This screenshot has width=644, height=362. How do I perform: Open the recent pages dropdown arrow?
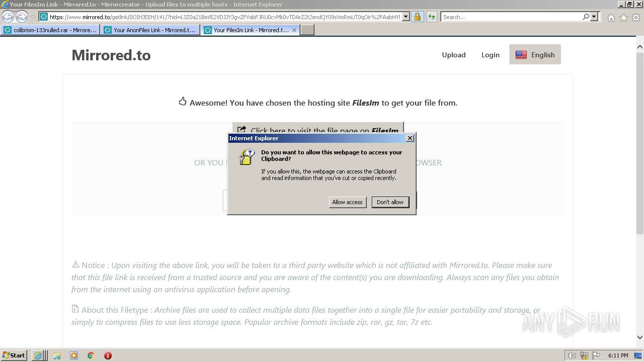point(33,17)
